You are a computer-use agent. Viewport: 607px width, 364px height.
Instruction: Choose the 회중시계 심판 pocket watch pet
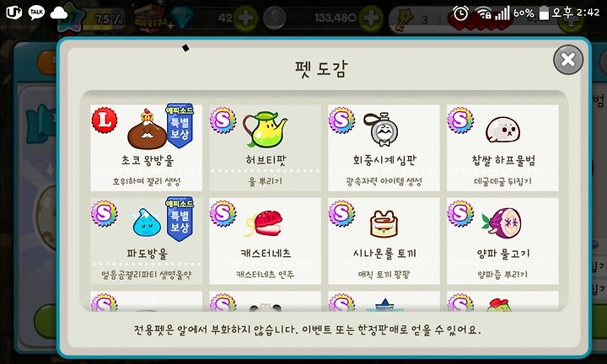tap(384, 147)
